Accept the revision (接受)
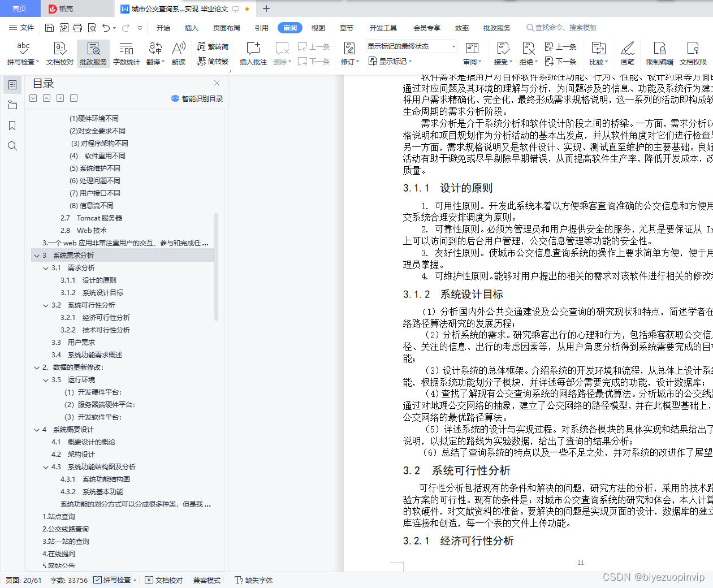Image resolution: width=713 pixels, height=588 pixels. click(503, 53)
